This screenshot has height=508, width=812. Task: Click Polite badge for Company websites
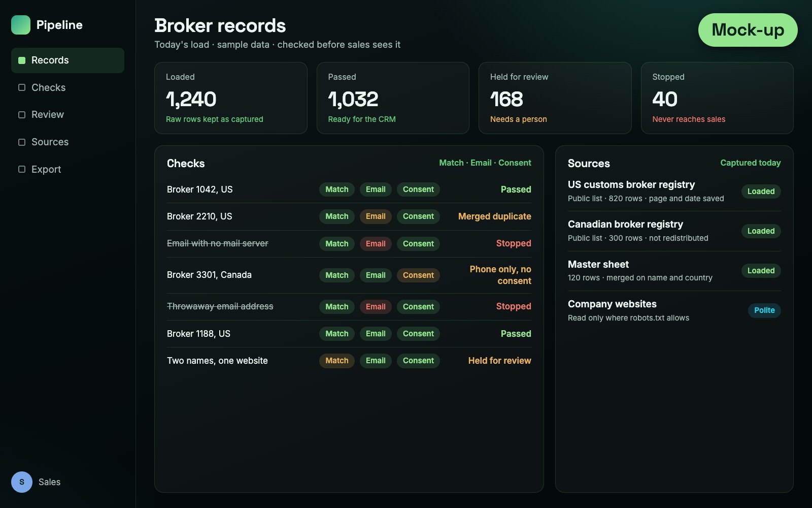[764, 310]
